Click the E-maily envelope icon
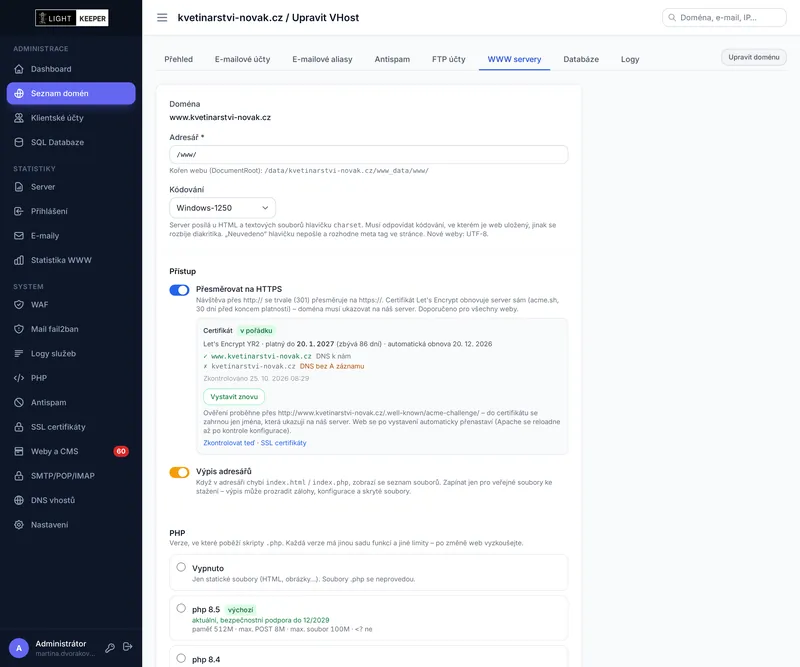 [x=19, y=236]
